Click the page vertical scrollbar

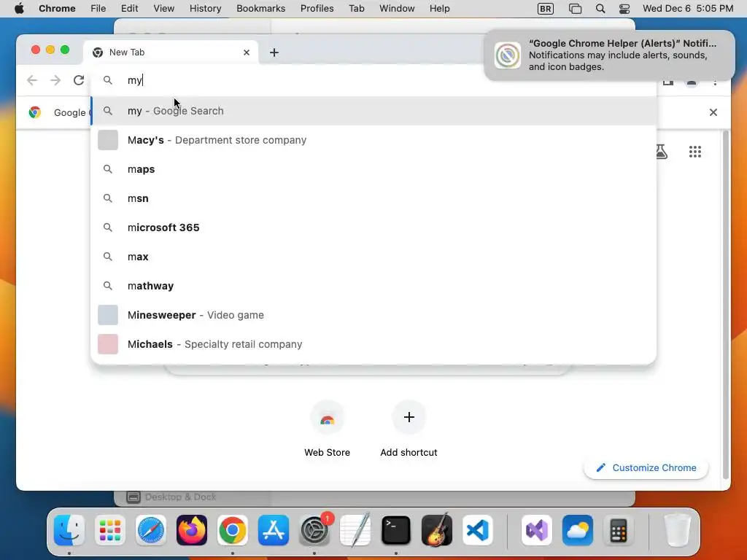[726, 305]
